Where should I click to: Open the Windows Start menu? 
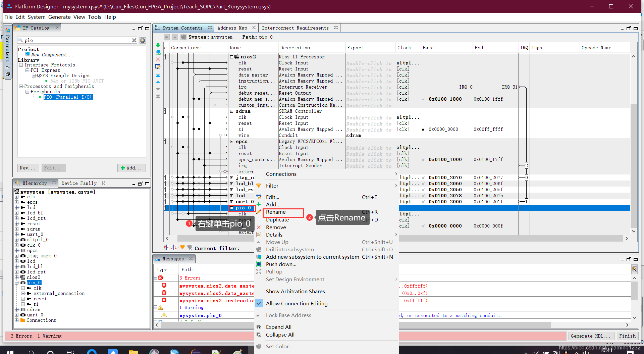[x=10, y=352]
